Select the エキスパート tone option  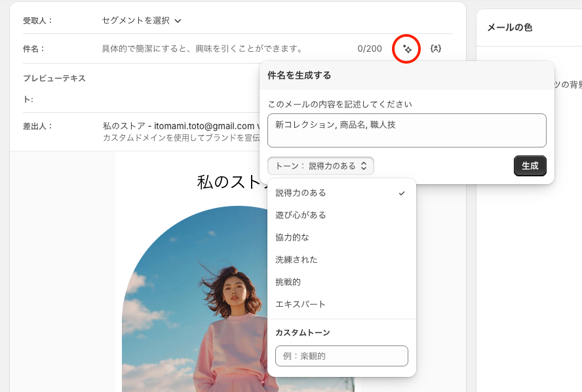coord(341,304)
